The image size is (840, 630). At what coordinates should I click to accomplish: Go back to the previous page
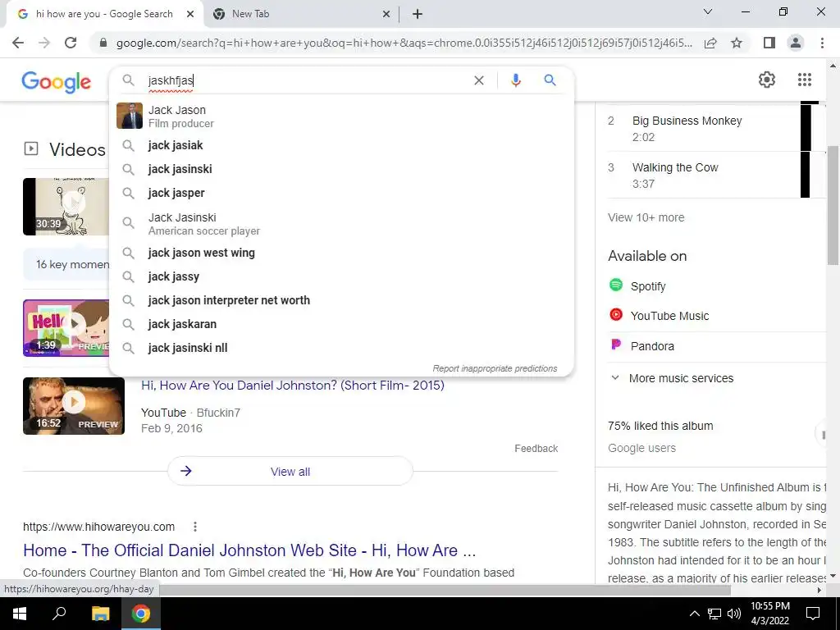pyautogui.click(x=18, y=43)
